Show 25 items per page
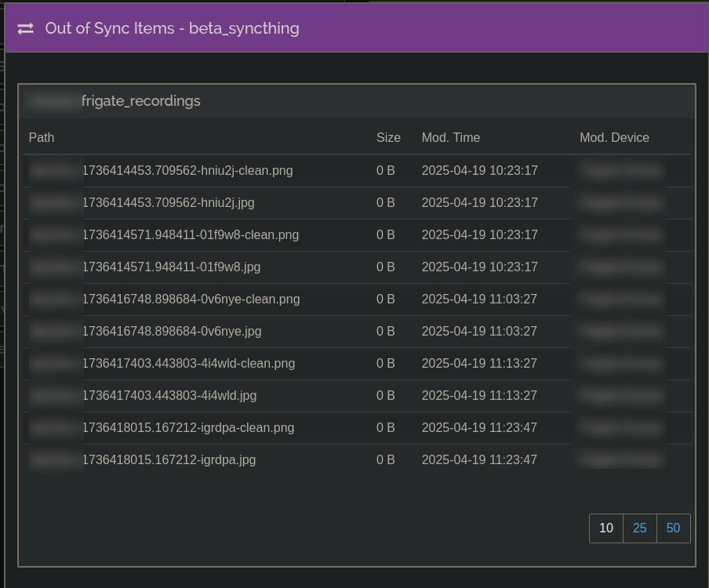709x588 pixels. coord(639,528)
